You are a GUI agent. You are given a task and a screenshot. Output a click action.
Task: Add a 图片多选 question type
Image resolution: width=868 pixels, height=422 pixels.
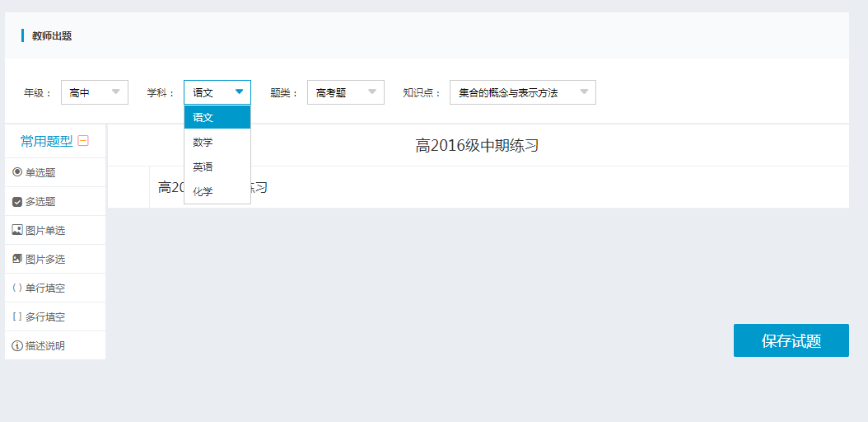click(x=55, y=259)
